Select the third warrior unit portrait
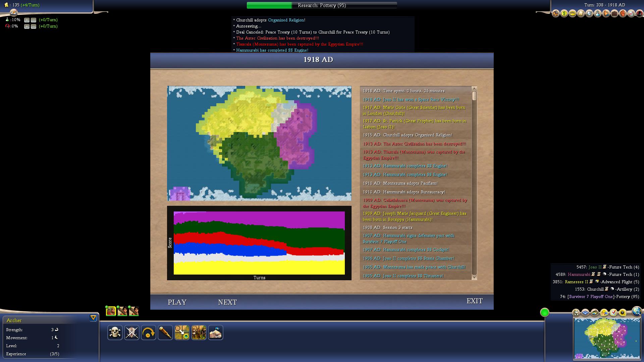 click(x=134, y=311)
